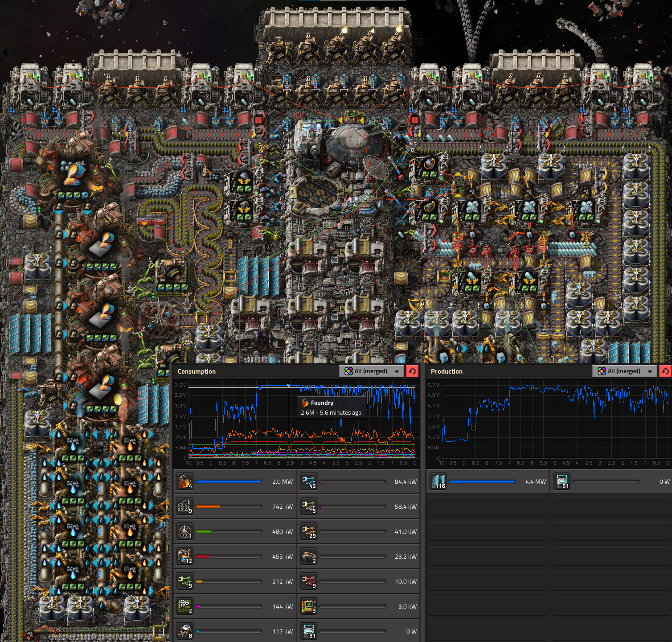Click the red reset button for Production

(x=665, y=371)
